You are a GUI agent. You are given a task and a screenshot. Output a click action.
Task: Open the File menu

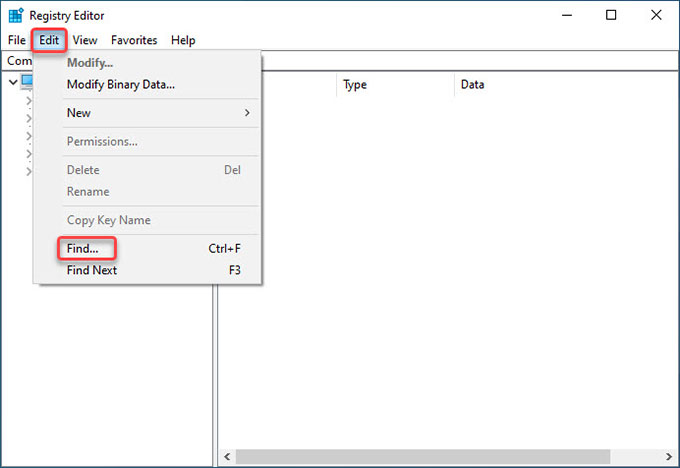[16, 40]
